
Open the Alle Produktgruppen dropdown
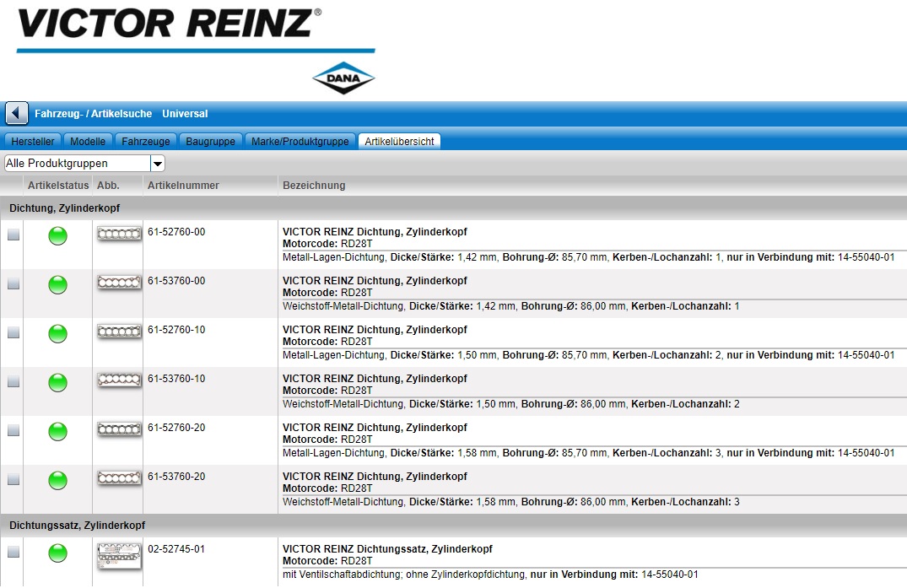click(158, 163)
